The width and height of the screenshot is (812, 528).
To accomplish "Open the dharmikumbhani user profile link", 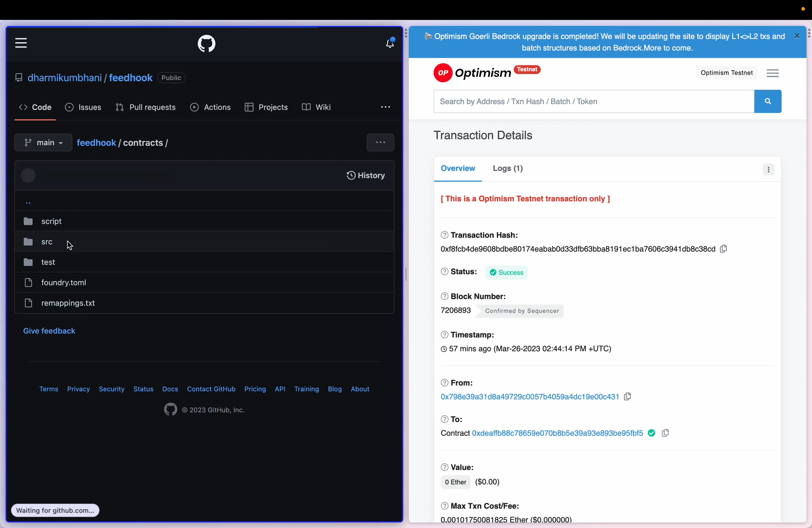I will (x=65, y=78).
